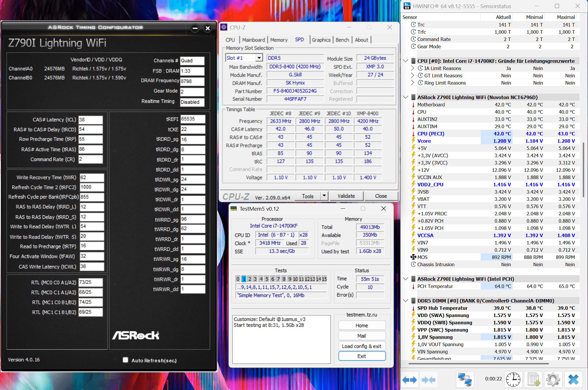Screen dimensions: 588x390
Task: Click HWiNFO horizontal scrollbar at bottom
Action: pyautogui.click(x=479, y=364)
